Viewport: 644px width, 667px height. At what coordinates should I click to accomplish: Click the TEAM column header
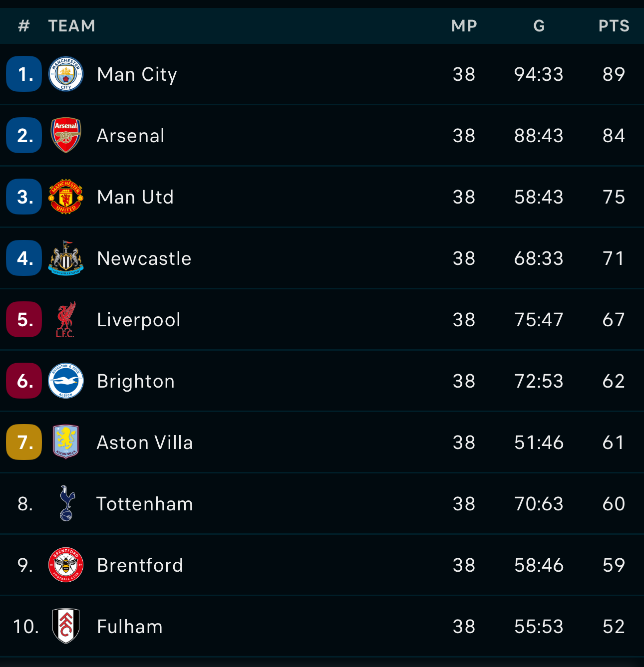click(72, 26)
